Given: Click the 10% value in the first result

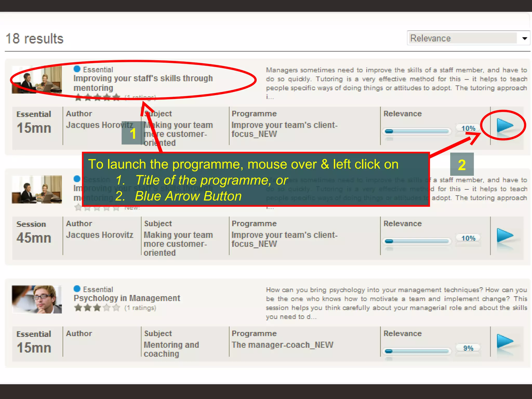Looking at the screenshot, I should click(468, 128).
